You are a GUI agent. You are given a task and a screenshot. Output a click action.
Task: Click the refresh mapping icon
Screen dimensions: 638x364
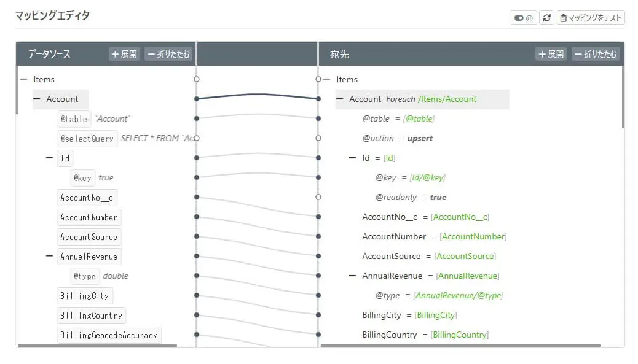546,18
